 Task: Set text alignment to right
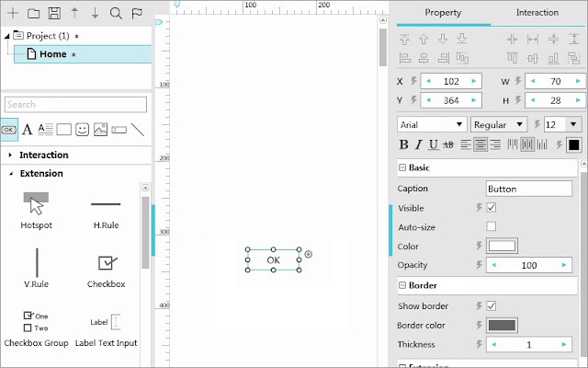495,144
